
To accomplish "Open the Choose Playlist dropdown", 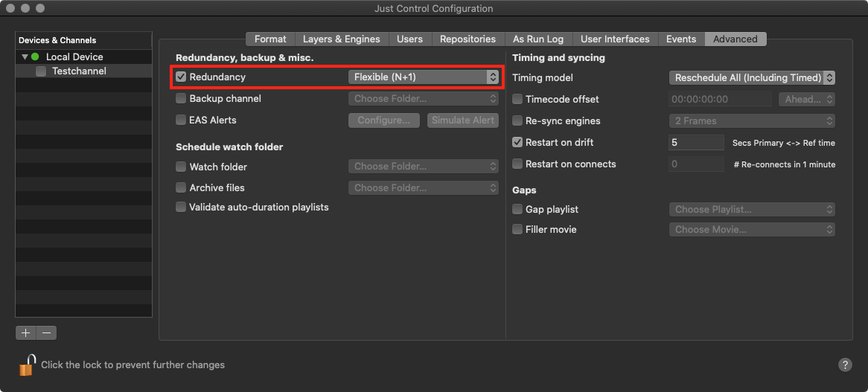I will point(752,210).
